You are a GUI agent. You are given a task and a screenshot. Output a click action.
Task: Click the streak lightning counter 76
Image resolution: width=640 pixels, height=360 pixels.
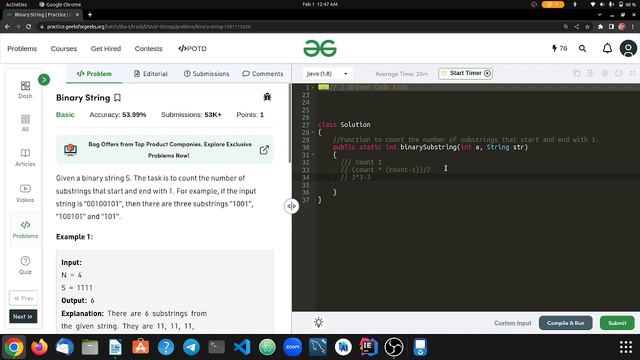560,48
